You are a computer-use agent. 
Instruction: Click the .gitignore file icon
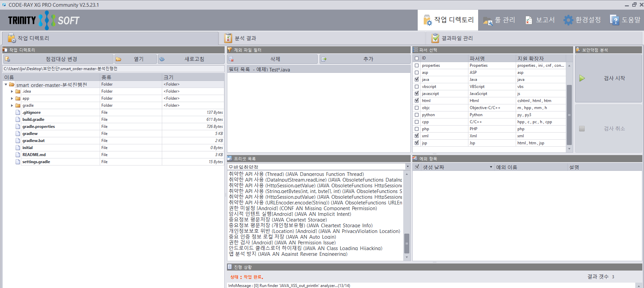[18, 112]
